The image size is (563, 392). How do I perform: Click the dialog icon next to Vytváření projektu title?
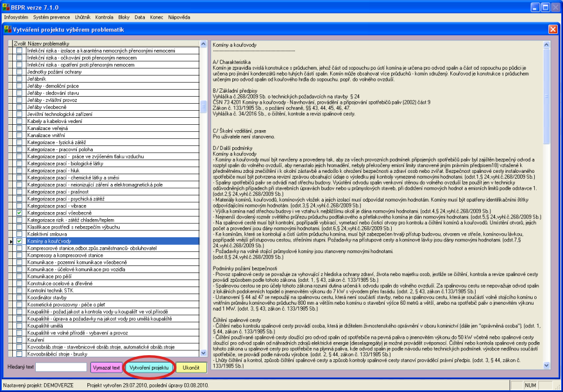[8, 29]
